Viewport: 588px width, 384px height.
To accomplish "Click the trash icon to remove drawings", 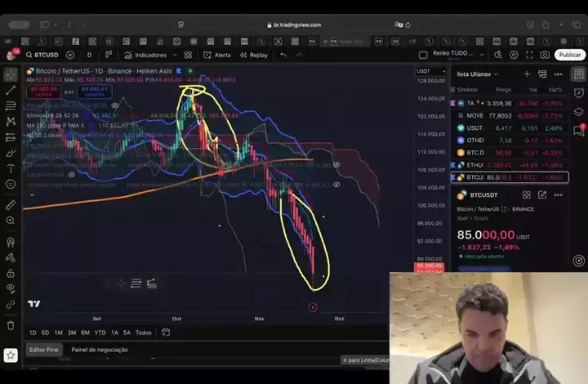I will [x=11, y=324].
